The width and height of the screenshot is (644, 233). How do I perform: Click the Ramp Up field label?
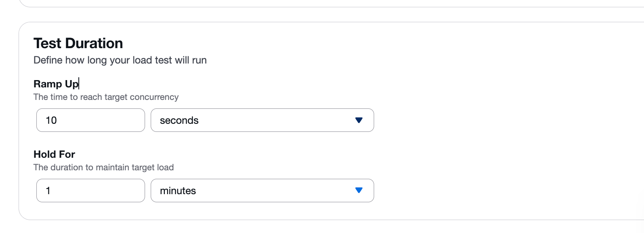[x=56, y=84]
